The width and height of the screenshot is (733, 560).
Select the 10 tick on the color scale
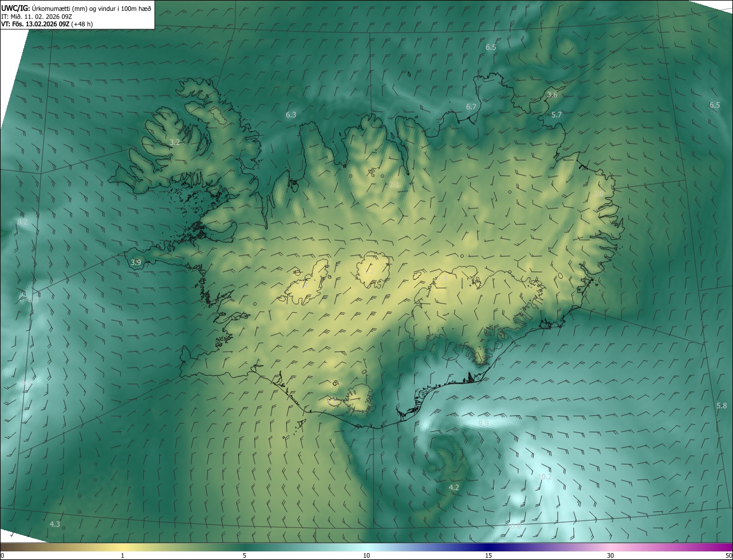click(x=366, y=556)
